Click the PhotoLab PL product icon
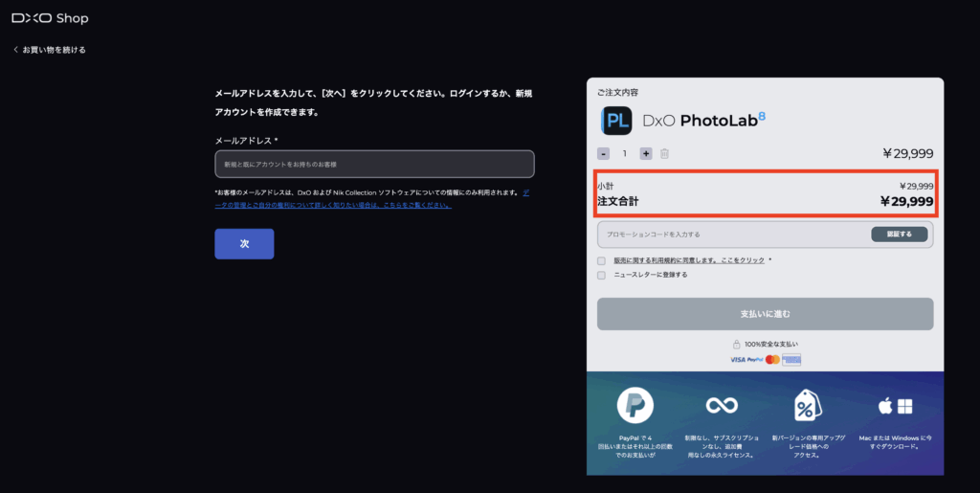Viewport: 980px width, 493px height. click(x=616, y=121)
